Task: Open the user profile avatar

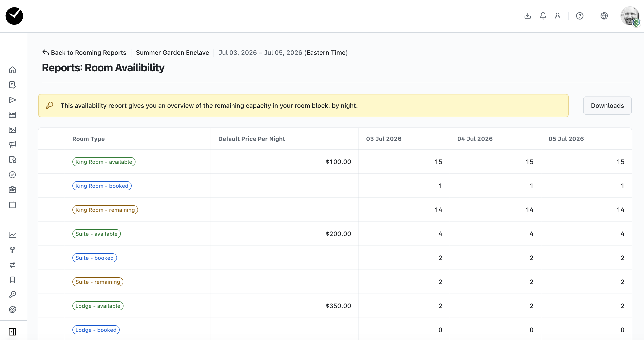Action: click(x=630, y=16)
